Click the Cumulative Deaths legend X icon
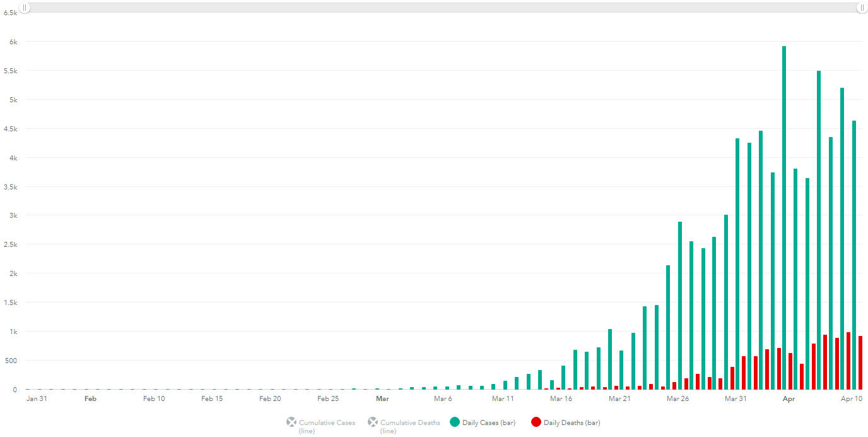 (x=372, y=422)
